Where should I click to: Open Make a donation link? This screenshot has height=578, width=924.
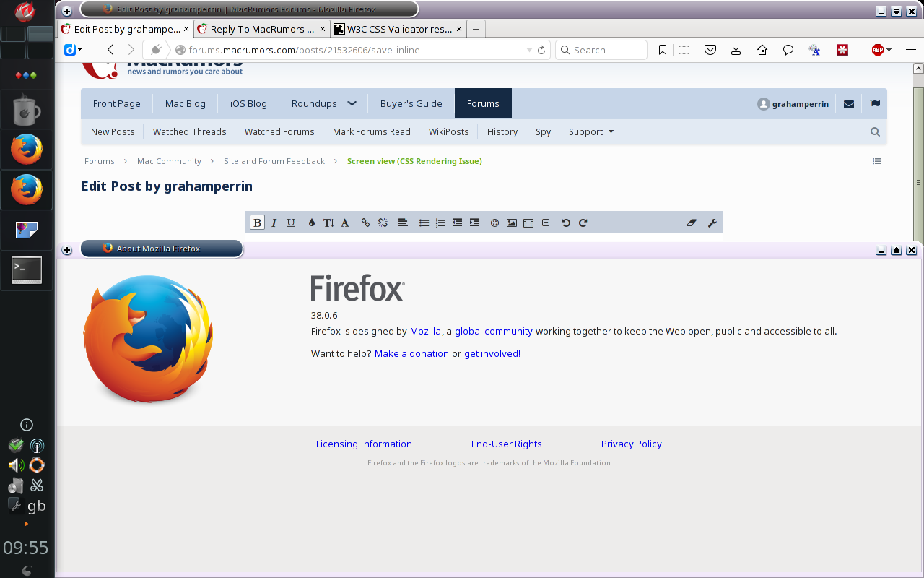click(x=411, y=353)
